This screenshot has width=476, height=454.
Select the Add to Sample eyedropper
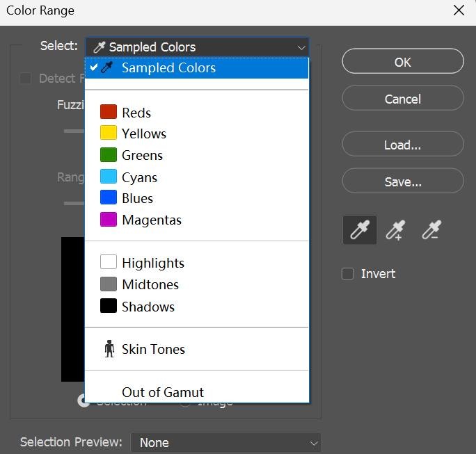point(395,230)
